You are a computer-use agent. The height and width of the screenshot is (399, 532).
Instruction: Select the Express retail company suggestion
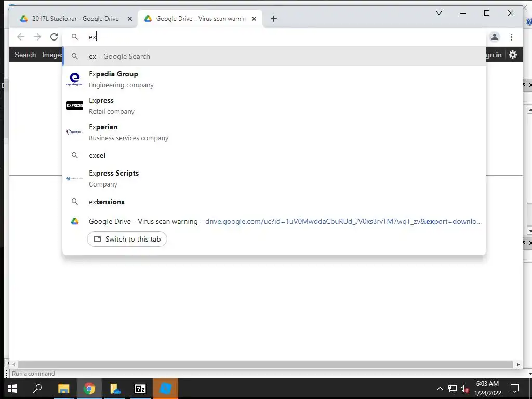coord(274,106)
